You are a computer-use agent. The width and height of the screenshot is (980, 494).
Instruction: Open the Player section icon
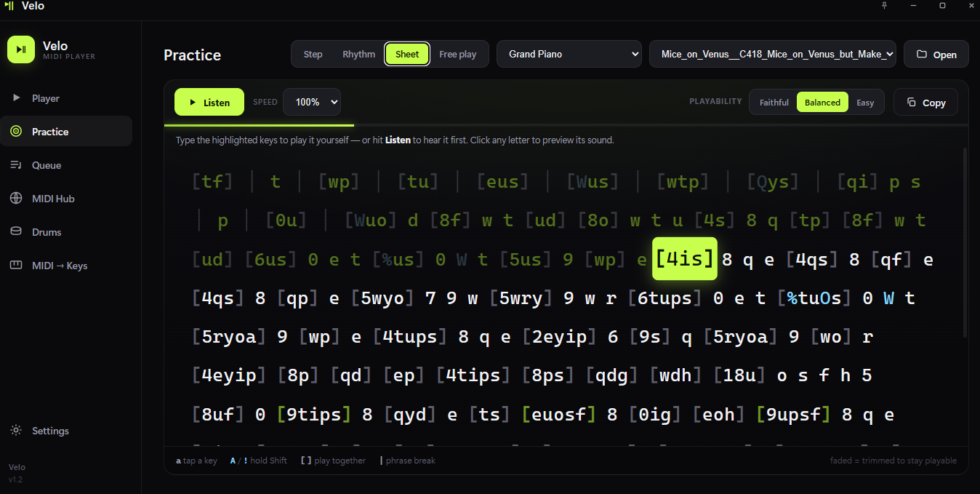pyautogui.click(x=16, y=98)
